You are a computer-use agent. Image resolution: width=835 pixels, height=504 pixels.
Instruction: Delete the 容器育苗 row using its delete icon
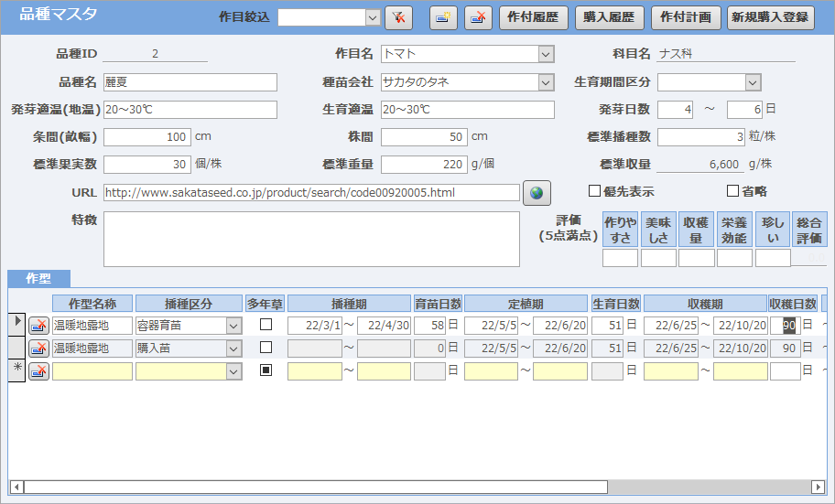[x=38, y=325]
